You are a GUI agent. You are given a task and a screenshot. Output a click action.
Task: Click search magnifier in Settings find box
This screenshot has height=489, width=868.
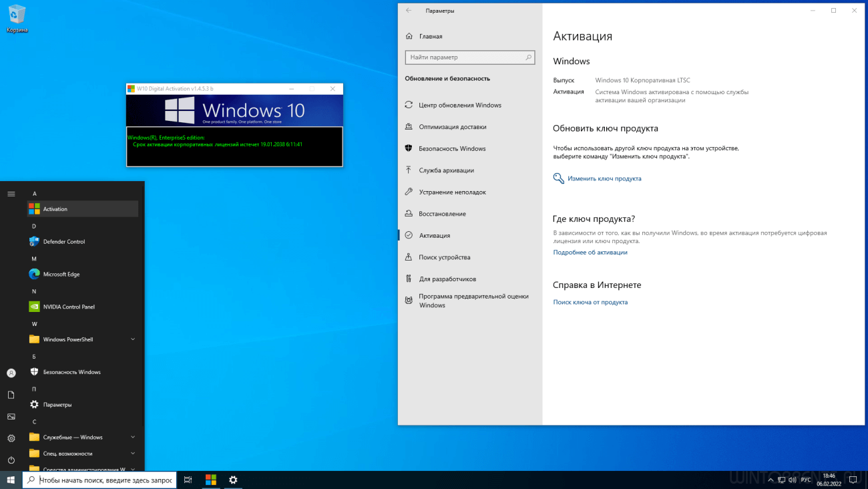(x=529, y=57)
